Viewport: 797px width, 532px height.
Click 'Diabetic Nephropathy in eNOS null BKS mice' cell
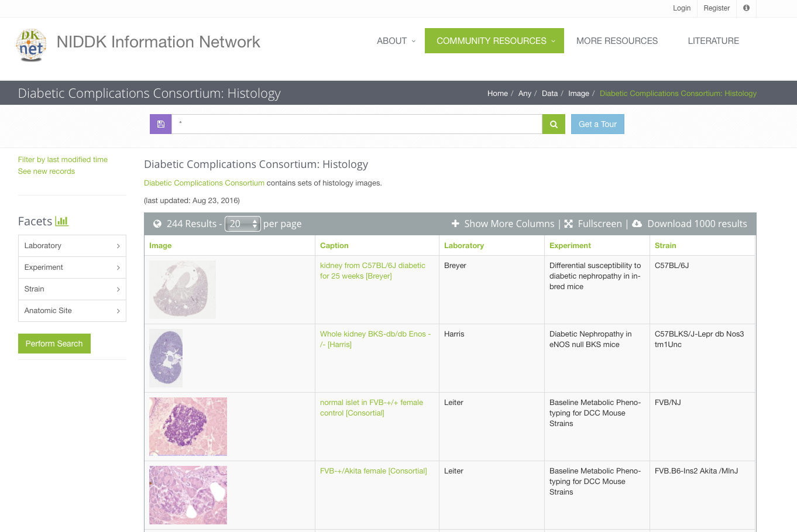tap(590, 339)
